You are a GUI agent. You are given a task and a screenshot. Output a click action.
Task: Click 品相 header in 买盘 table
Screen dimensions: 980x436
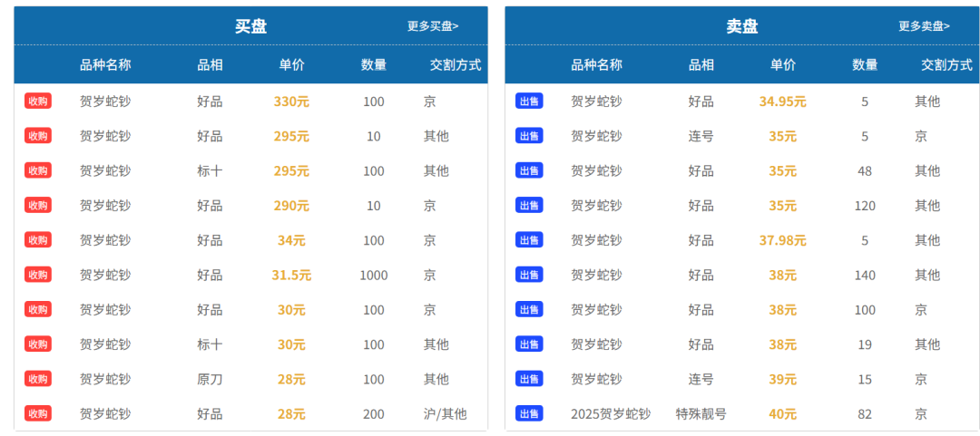pos(210,64)
